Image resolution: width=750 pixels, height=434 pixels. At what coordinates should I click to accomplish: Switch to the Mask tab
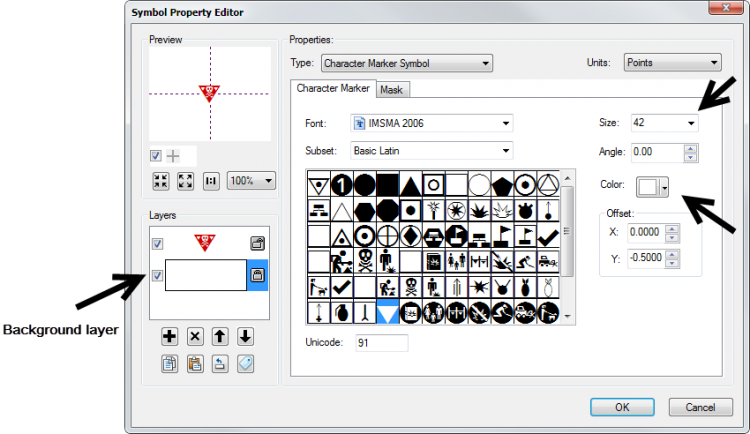391,90
